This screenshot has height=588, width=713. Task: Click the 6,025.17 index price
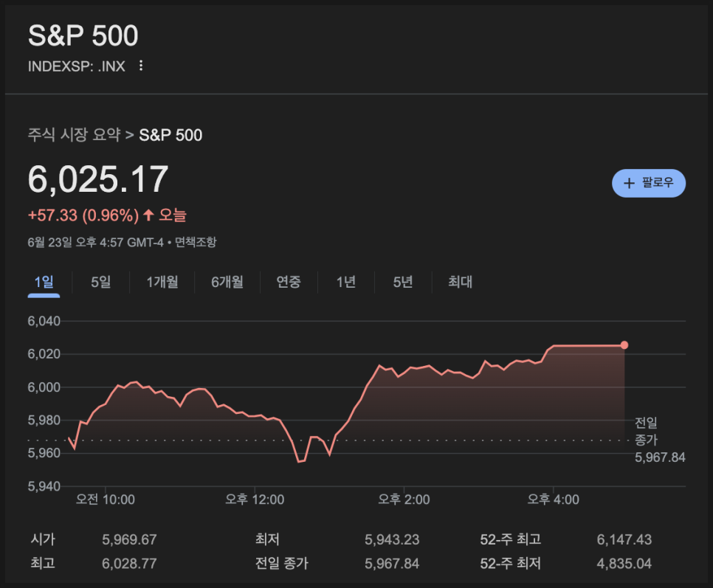coord(98,179)
